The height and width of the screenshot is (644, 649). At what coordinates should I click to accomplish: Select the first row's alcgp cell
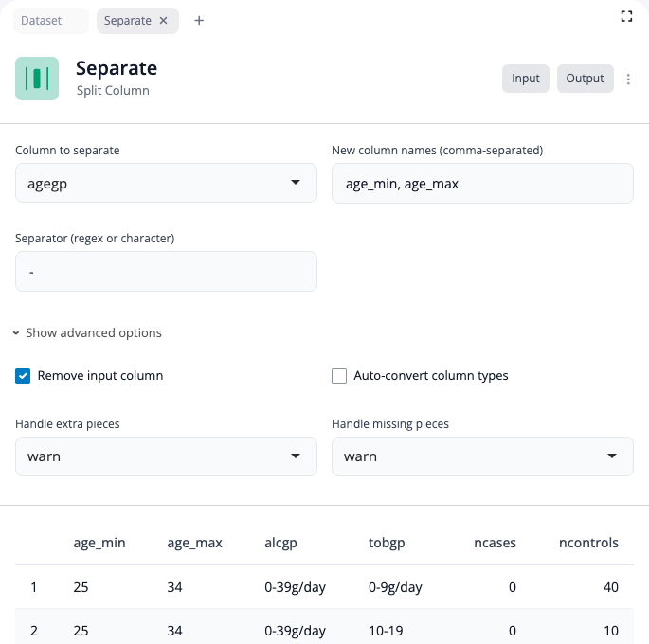[295, 587]
